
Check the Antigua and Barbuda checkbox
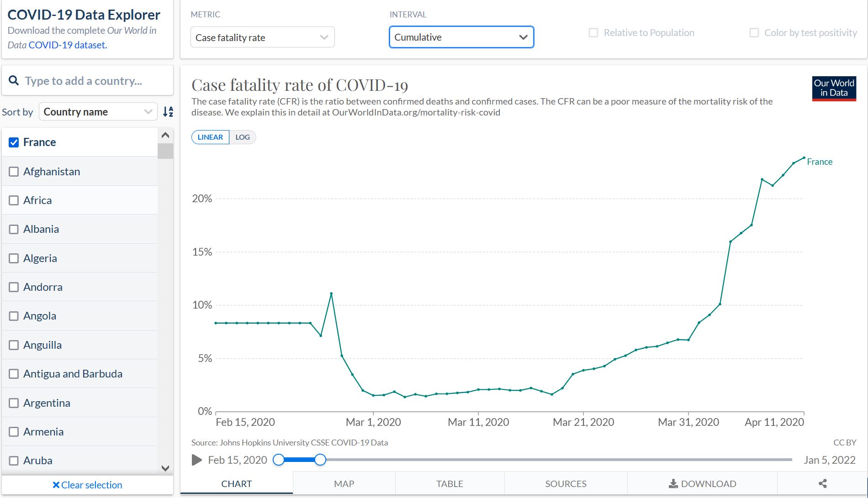14,374
